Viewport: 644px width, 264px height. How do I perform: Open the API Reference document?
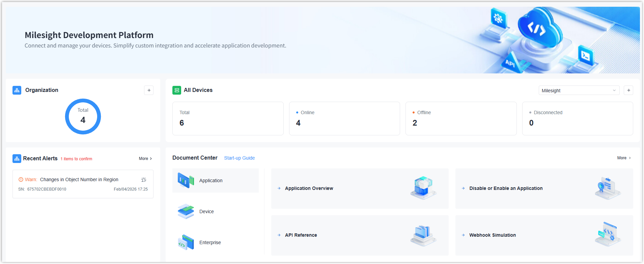click(x=301, y=235)
